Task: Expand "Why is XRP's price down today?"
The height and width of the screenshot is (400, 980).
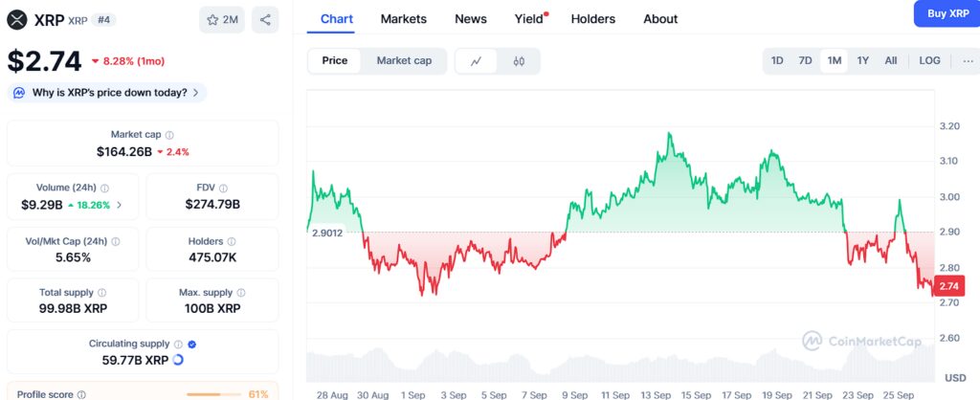Action: tap(107, 93)
